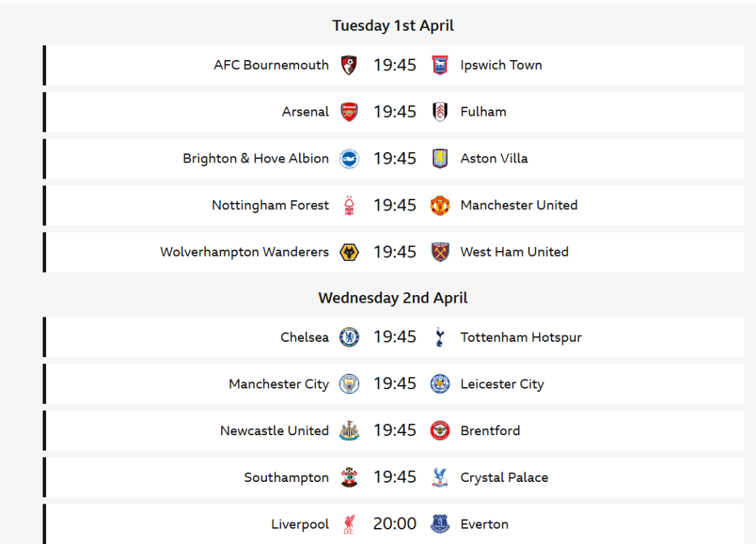This screenshot has height=544, width=756.
Task: Click the Liverpool v Everton 20:00 kickoff time
Action: [x=395, y=524]
